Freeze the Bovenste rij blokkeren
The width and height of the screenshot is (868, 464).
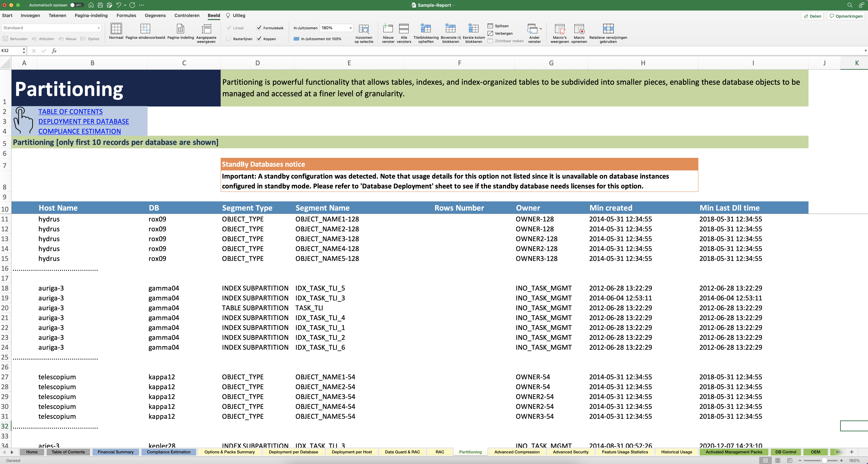point(450,29)
